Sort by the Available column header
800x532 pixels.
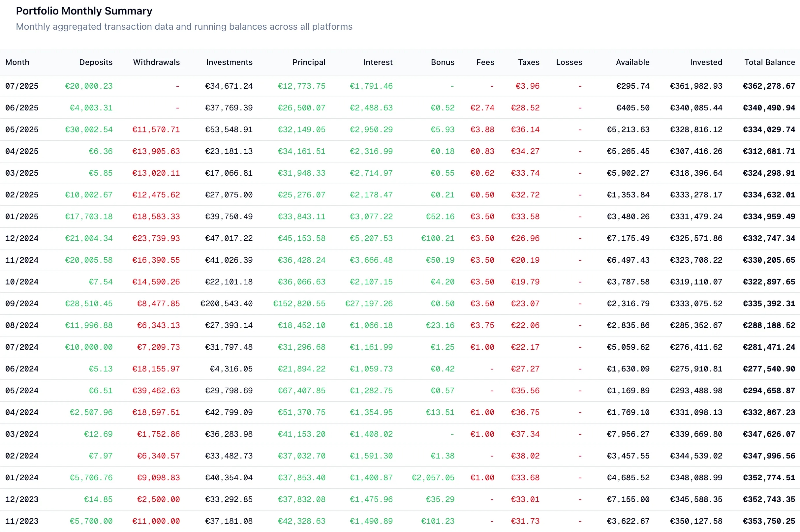[x=632, y=62]
